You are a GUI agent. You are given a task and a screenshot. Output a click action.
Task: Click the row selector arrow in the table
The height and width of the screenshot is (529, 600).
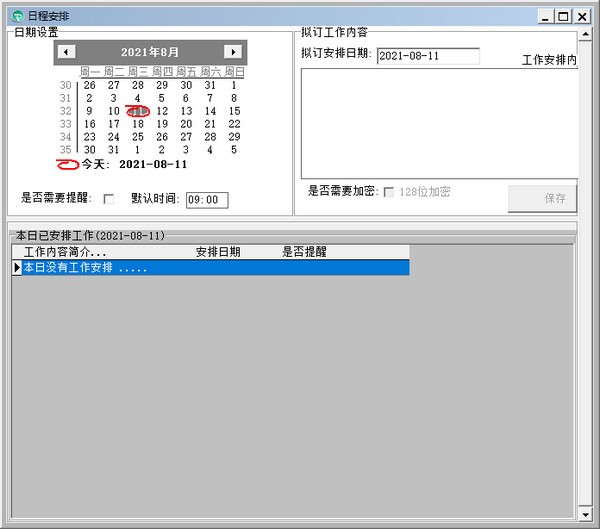point(16,267)
